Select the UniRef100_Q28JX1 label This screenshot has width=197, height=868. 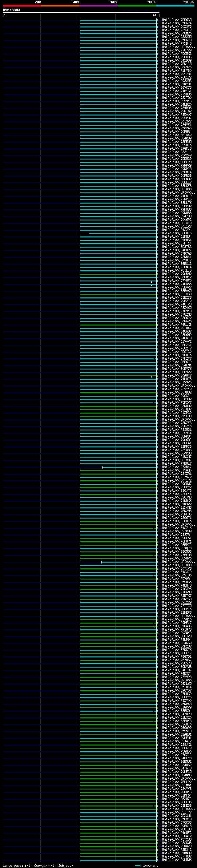click(177, 745)
